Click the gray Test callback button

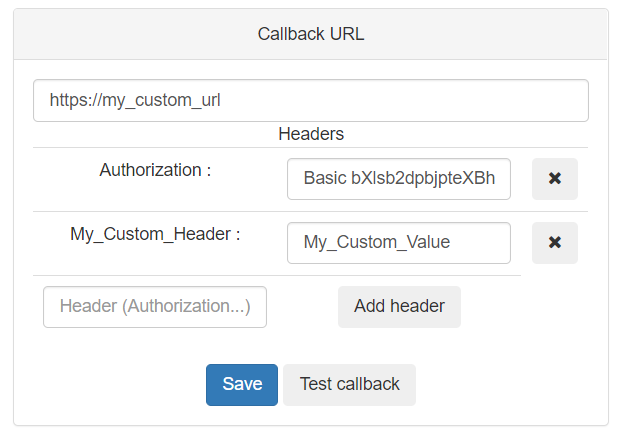(349, 385)
